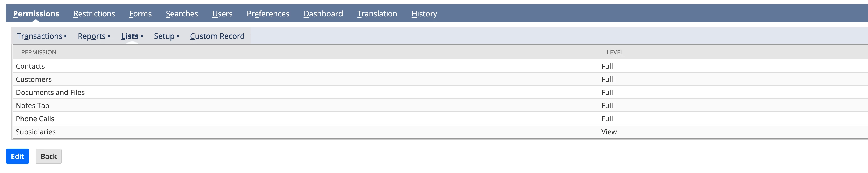This screenshot has height=173, width=868.
Task: Select the Users tab
Action: click(x=222, y=13)
